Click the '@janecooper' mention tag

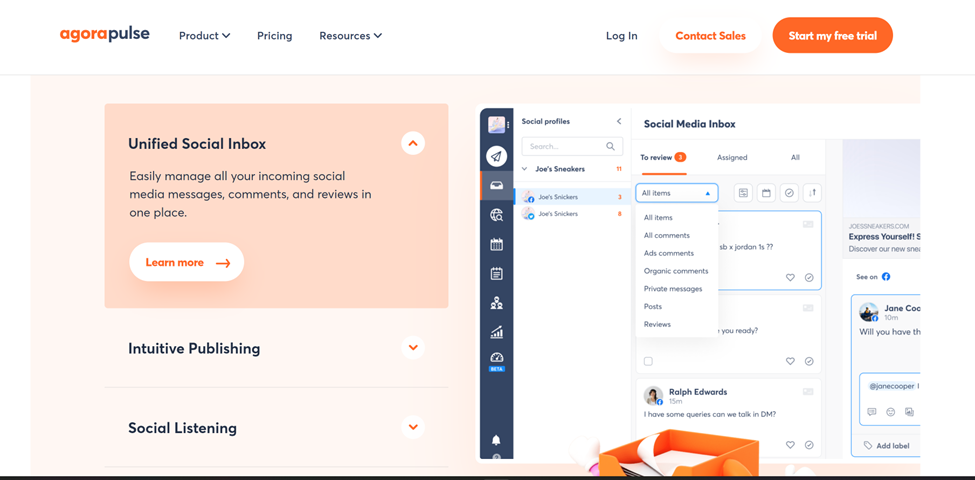891,386
